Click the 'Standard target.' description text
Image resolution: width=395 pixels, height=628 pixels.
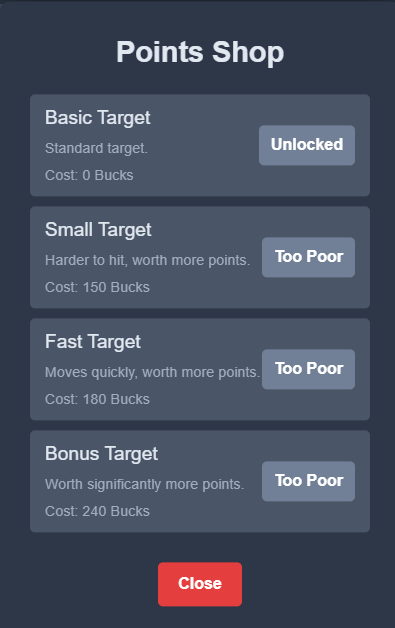coord(96,148)
